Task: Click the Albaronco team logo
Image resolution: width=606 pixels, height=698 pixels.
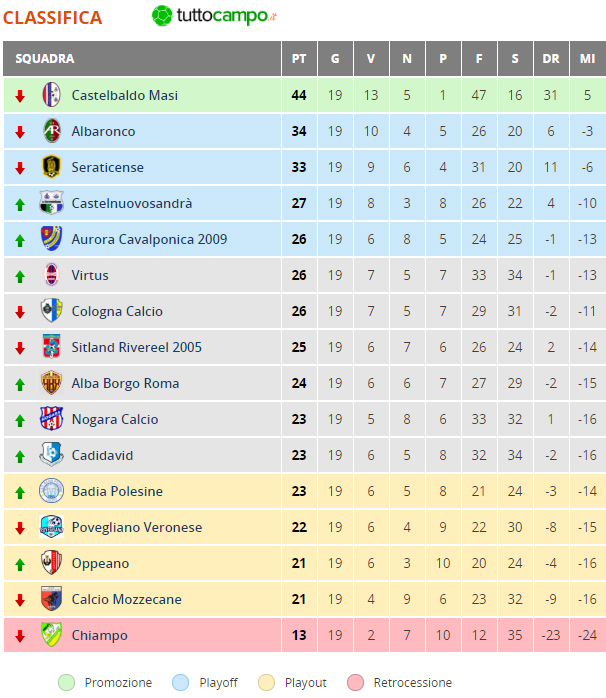Action: [x=51, y=131]
